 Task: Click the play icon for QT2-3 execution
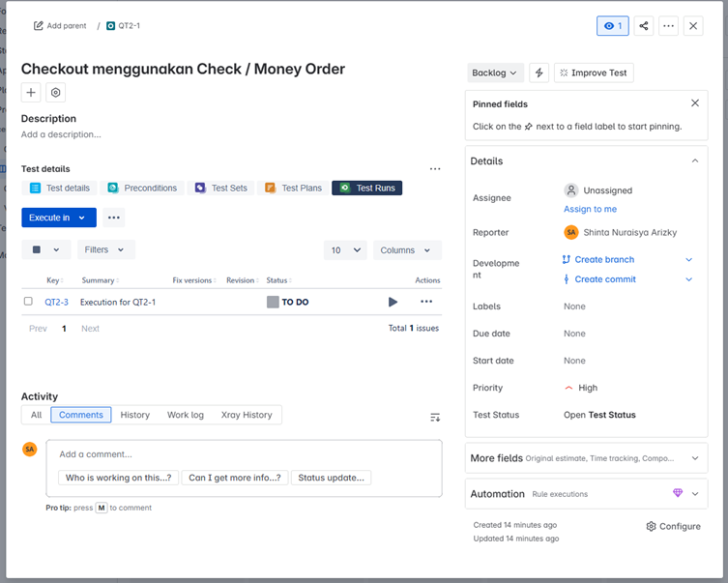tap(393, 302)
